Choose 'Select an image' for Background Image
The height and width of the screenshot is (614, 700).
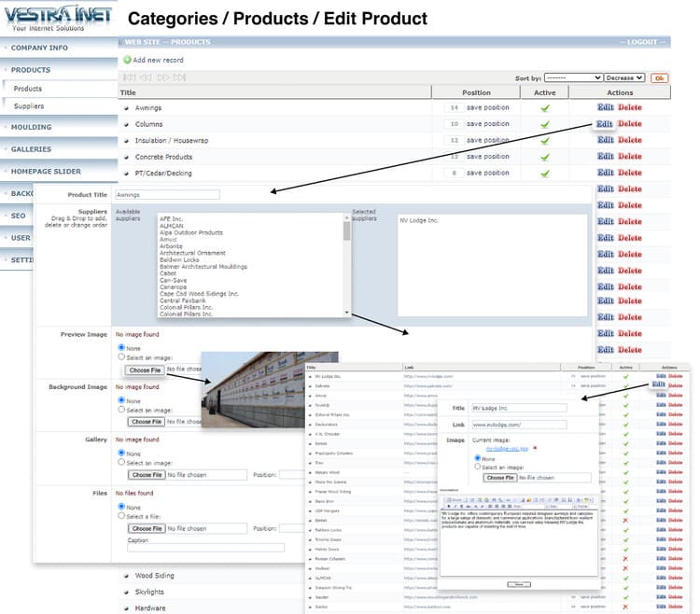(121, 410)
